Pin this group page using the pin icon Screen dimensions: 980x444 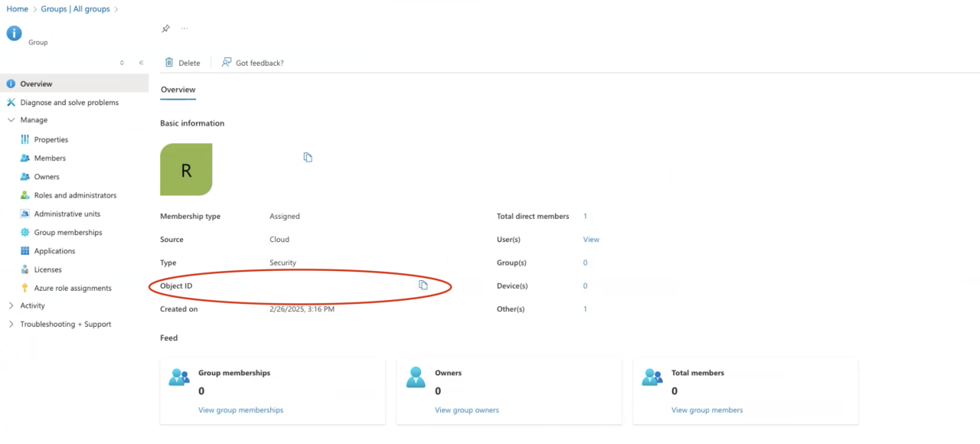coord(165,28)
